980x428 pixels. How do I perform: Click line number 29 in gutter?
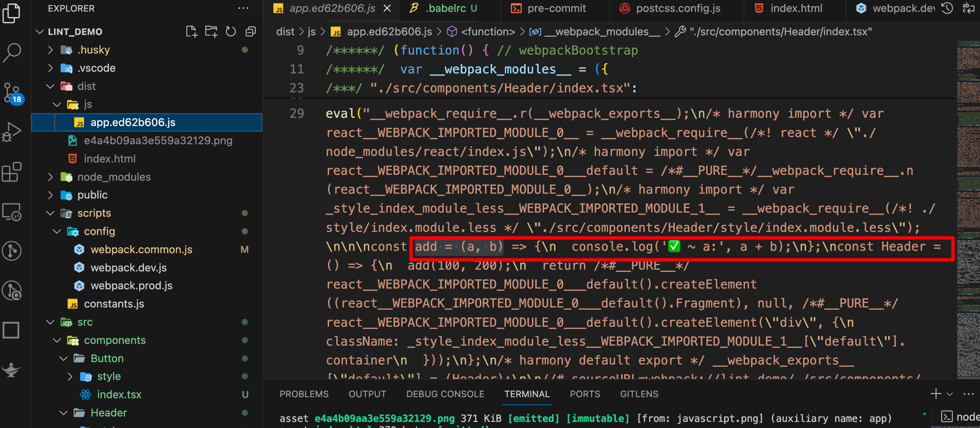[297, 114]
